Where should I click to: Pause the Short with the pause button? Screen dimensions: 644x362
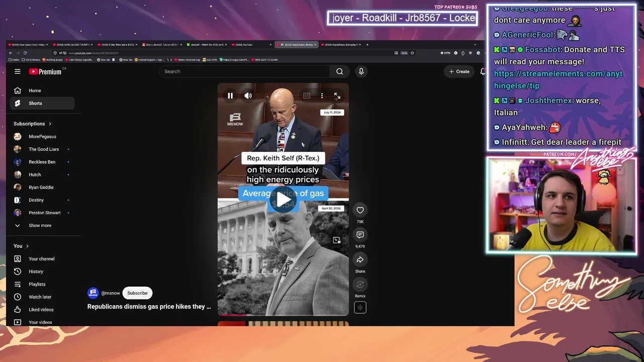[230, 96]
